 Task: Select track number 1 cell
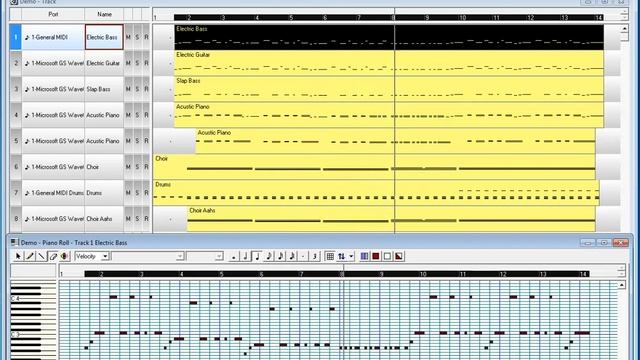click(x=16, y=37)
